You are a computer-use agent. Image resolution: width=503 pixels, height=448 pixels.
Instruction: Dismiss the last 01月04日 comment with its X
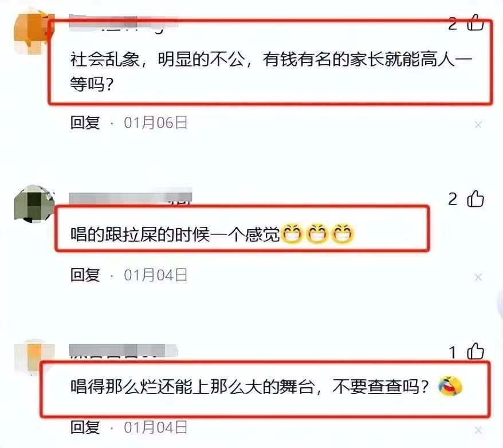tap(478, 430)
